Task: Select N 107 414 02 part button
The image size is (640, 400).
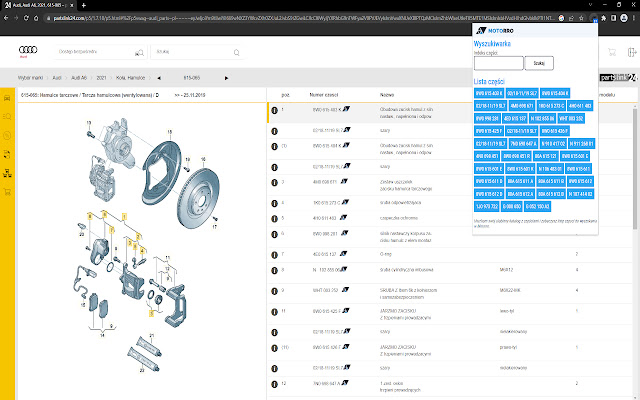Action: [580, 194]
